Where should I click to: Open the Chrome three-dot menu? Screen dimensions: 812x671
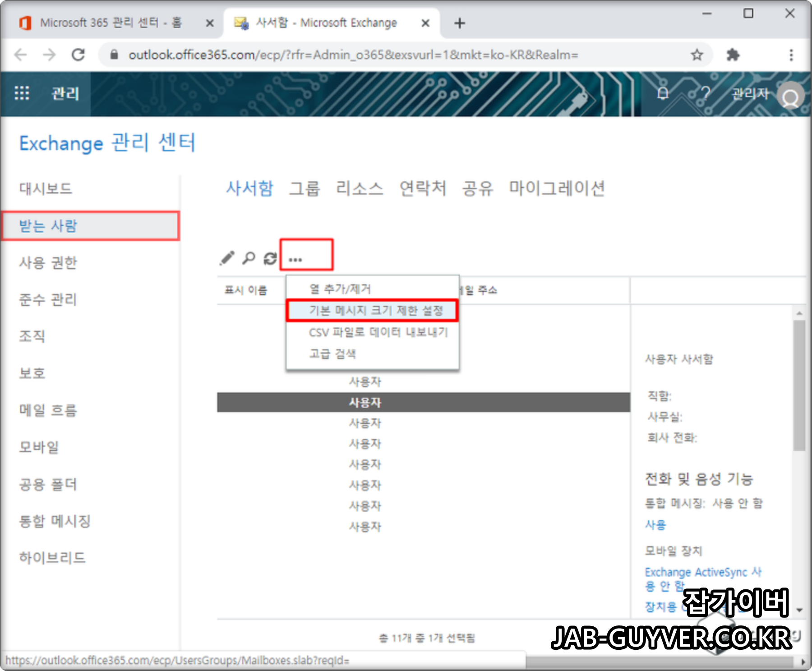coord(791,55)
